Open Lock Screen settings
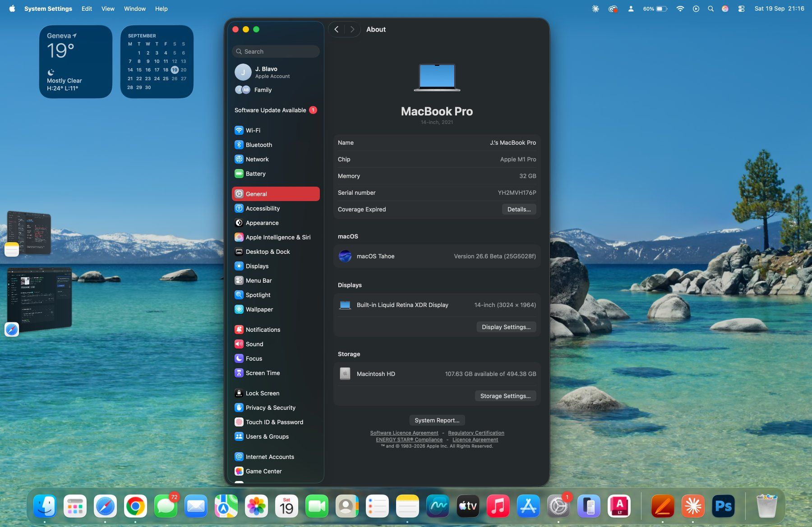 point(276,393)
